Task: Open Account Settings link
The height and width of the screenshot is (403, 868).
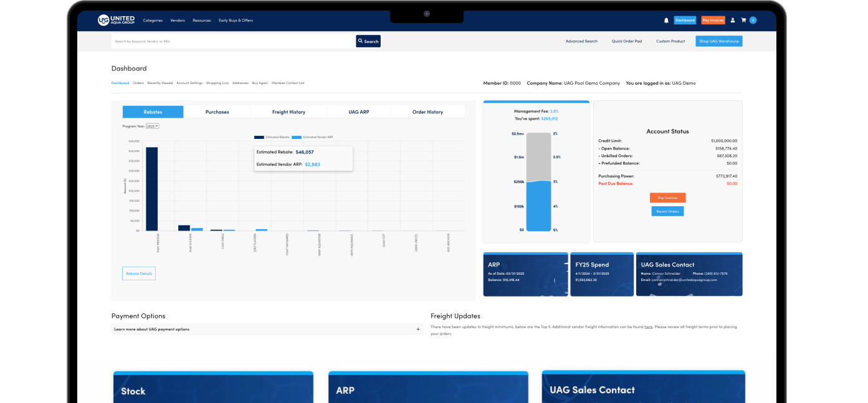Action: pos(189,83)
